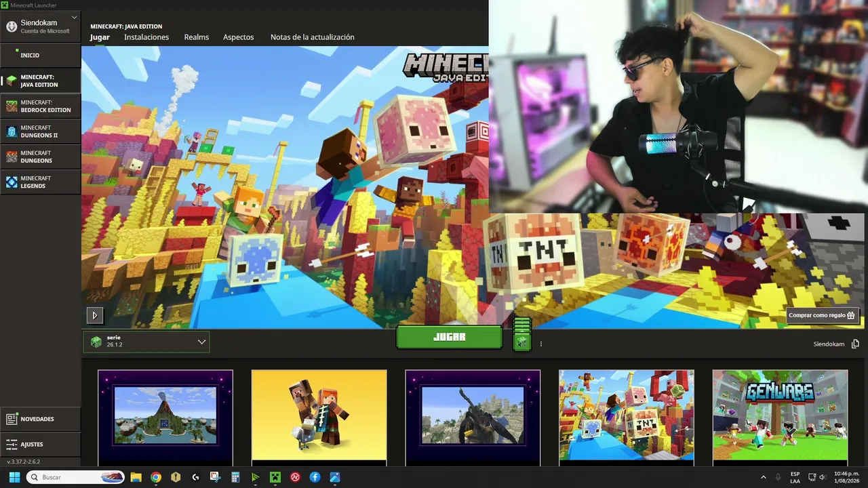Screen dimensions: 868x488
Task: Open the Siendokam account menu
Action: click(41, 26)
